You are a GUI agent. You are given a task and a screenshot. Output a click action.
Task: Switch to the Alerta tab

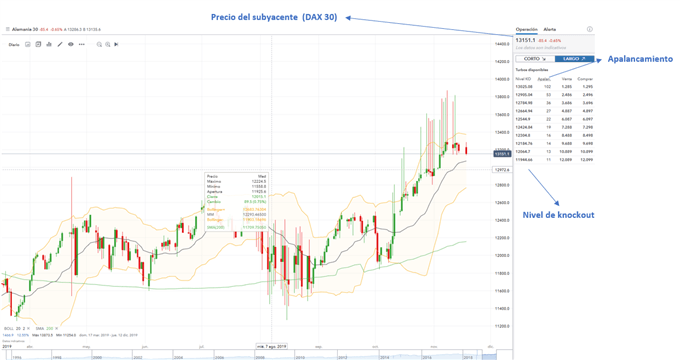tap(549, 29)
